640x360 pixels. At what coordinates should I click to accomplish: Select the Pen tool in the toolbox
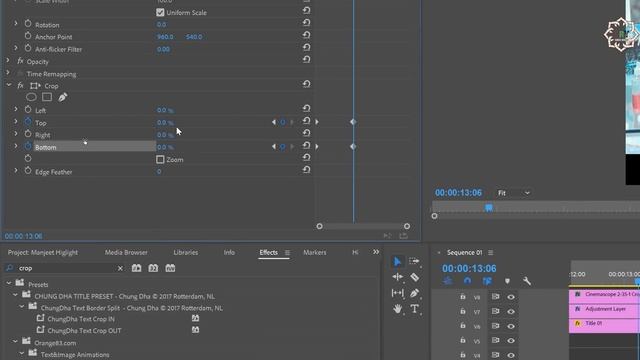click(x=414, y=293)
